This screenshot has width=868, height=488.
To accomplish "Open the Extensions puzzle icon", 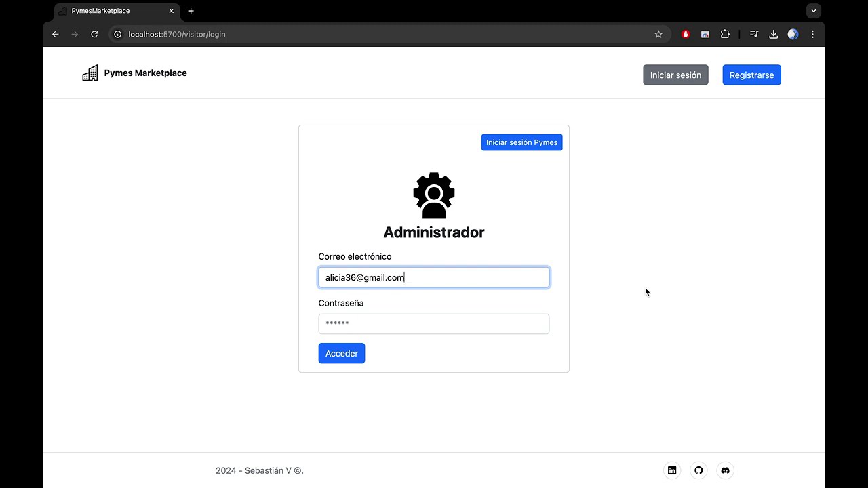I will point(725,34).
